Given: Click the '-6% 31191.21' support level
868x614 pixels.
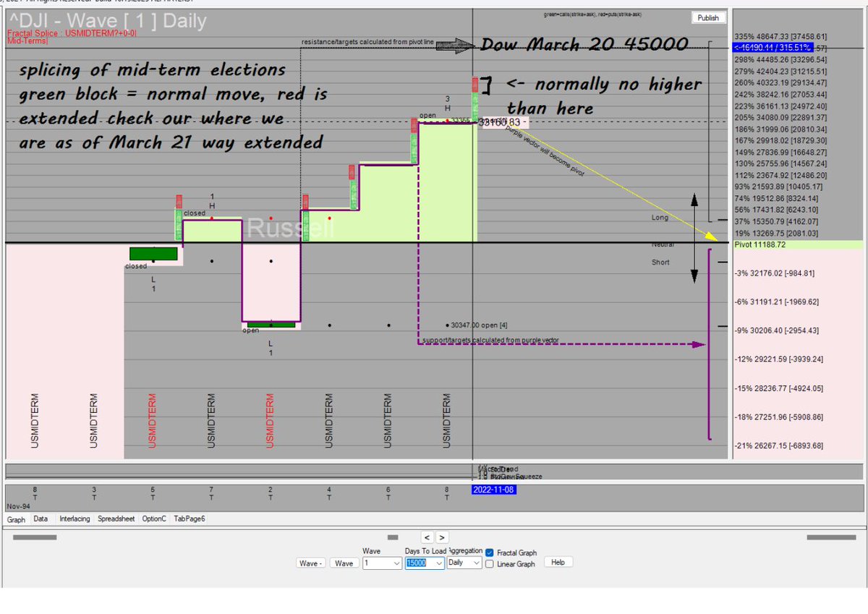Looking at the screenshot, I should [x=776, y=302].
